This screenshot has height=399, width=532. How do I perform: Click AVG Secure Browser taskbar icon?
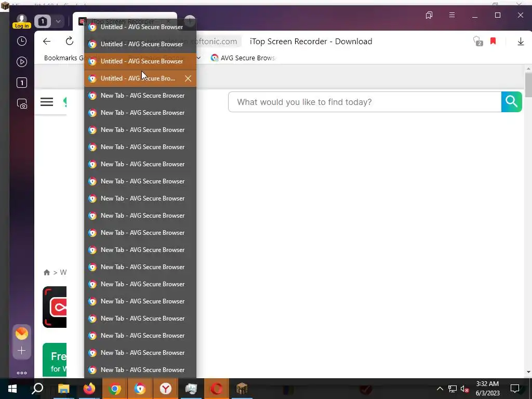140,389
